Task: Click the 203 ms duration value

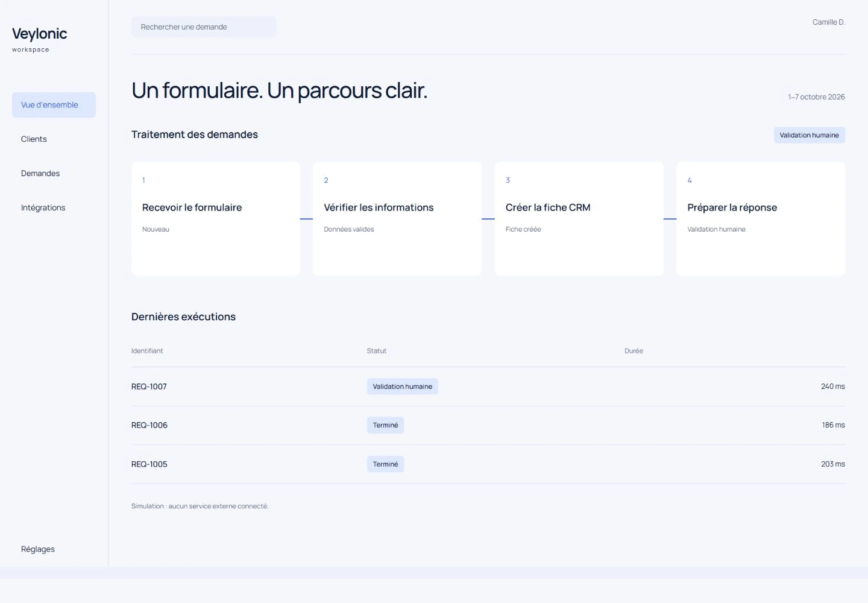Action: coord(832,464)
